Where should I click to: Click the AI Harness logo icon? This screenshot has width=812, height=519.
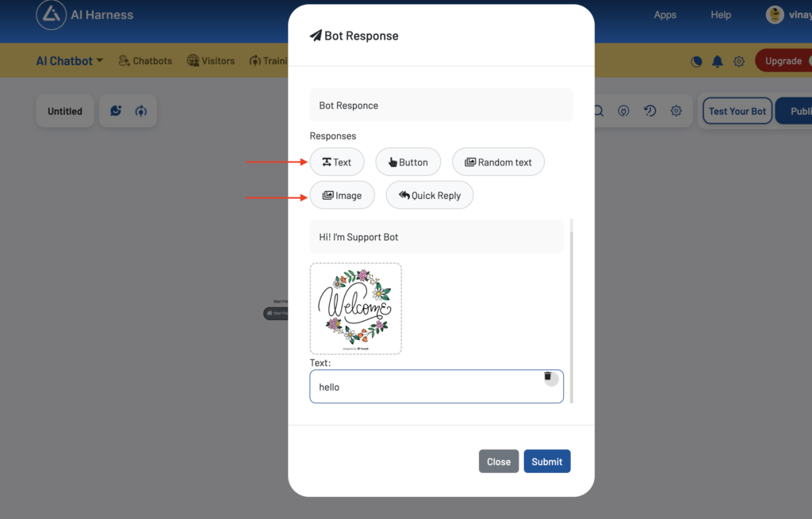pyautogui.click(x=51, y=14)
